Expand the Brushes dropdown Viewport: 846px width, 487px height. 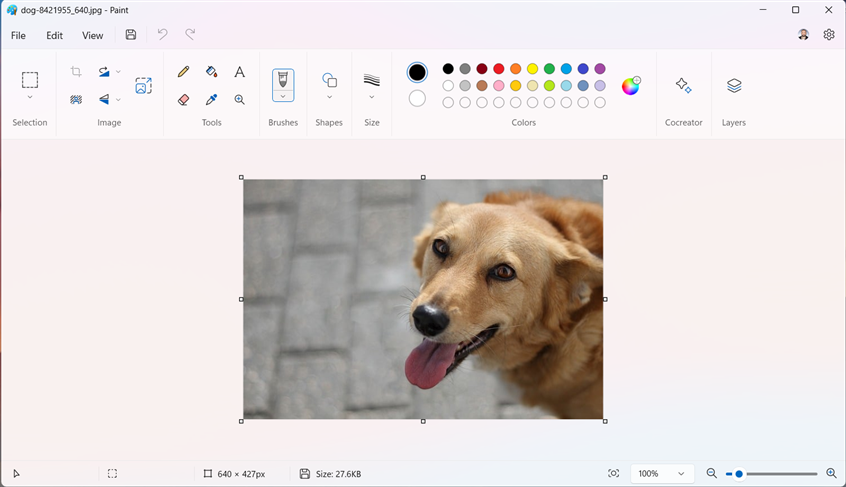[x=283, y=97]
